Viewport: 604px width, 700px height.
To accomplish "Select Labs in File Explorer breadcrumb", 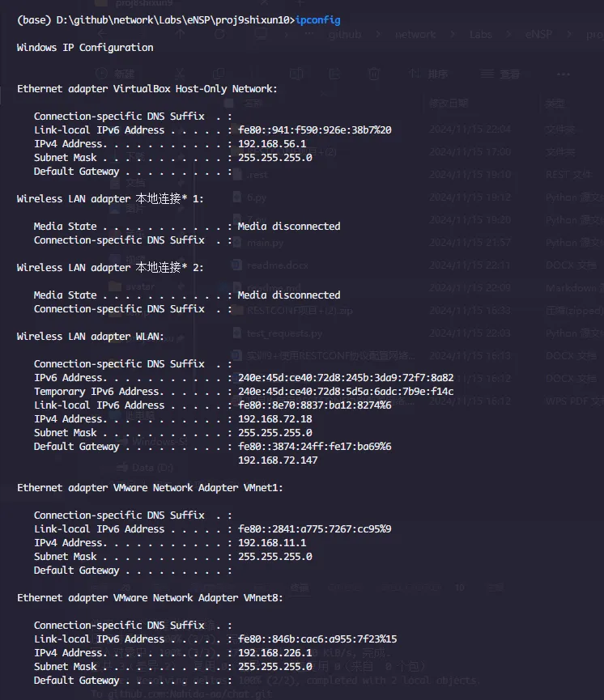I will [481, 34].
